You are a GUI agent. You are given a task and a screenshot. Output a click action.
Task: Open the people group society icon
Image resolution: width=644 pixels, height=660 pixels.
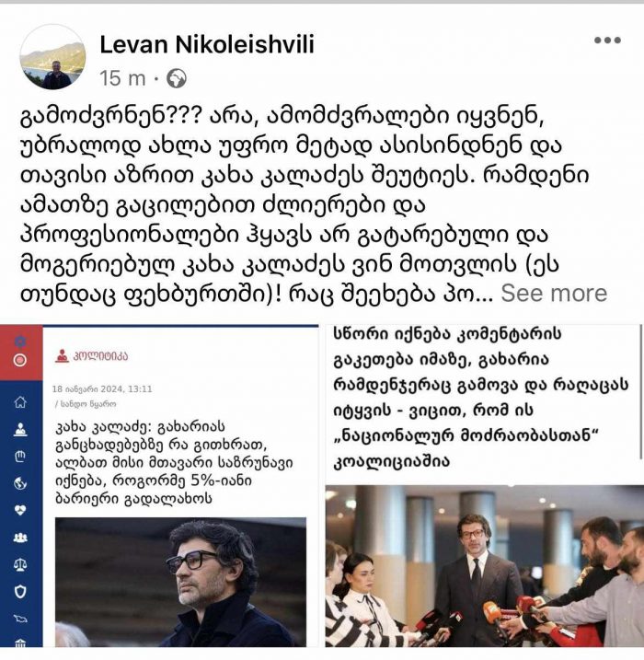coord(20,538)
